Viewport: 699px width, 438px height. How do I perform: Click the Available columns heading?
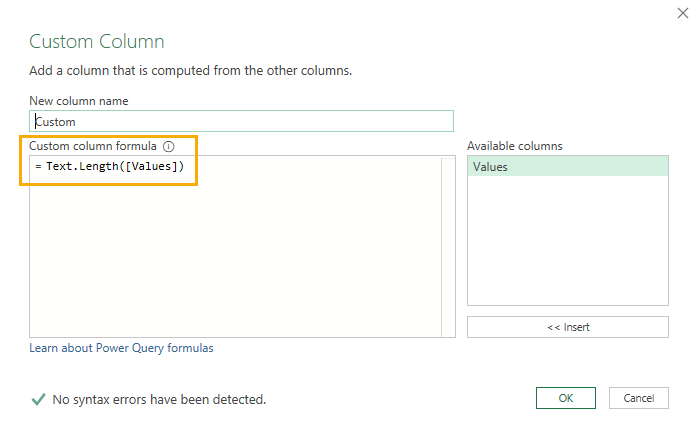(514, 146)
